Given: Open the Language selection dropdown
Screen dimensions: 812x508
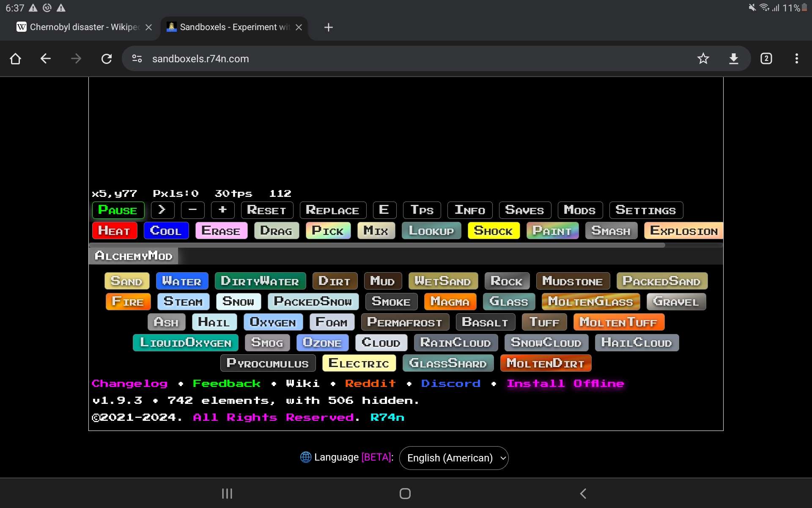Looking at the screenshot, I should pyautogui.click(x=453, y=458).
